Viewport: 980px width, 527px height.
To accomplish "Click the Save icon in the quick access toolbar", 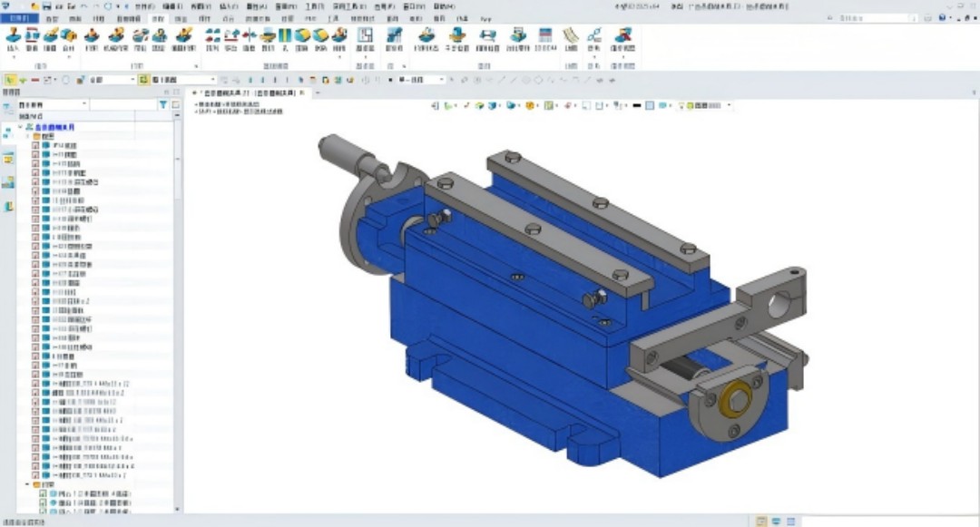I will point(46,6).
